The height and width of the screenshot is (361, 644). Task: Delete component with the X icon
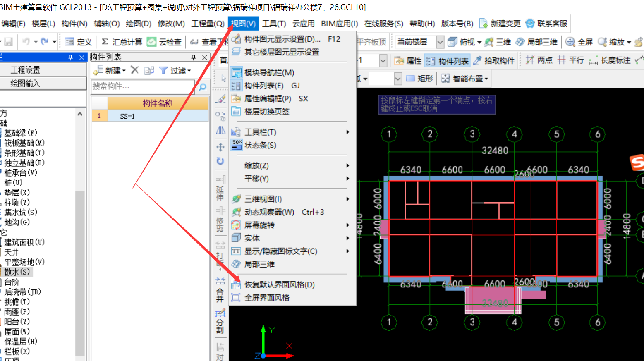point(134,70)
